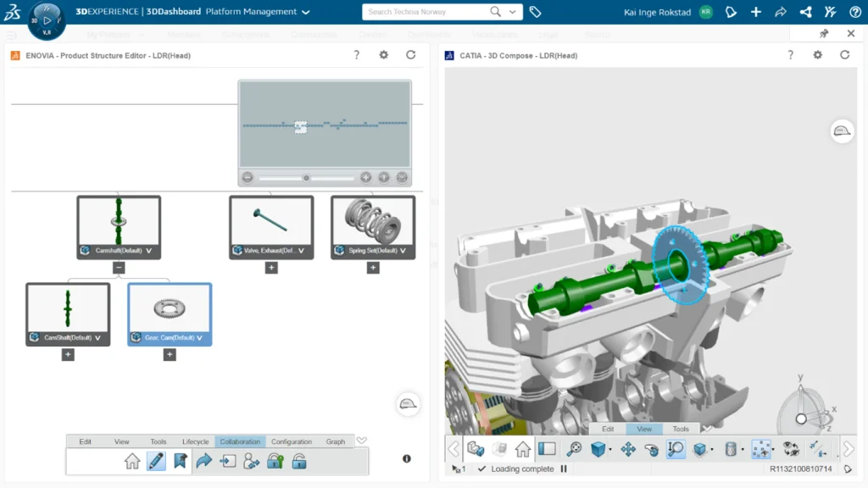Click the Search Techniq Norway field
Viewport: 868px width, 488px height.
coord(424,13)
